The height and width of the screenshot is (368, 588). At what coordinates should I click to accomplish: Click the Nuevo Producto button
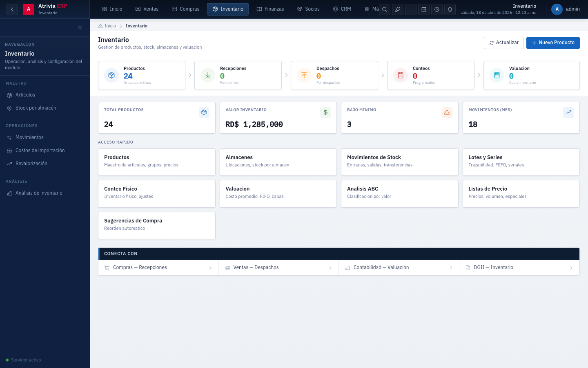(x=553, y=43)
